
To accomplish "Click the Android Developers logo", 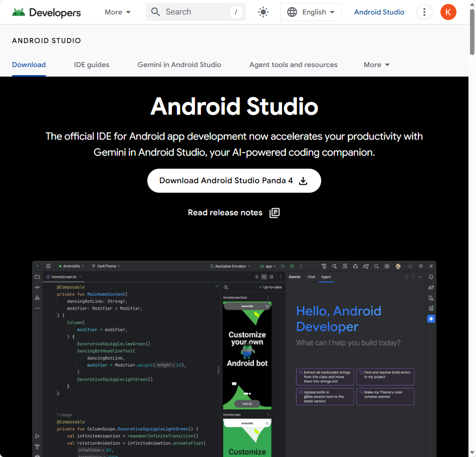I will coord(47,13).
